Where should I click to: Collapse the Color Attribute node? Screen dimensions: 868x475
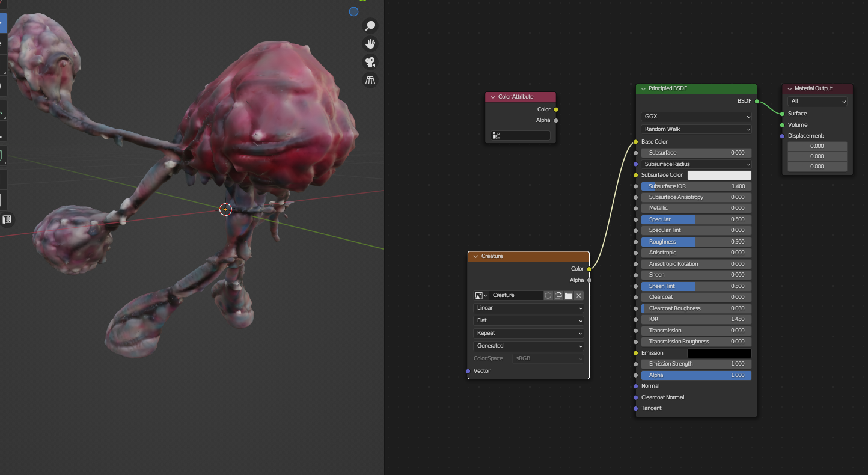493,97
